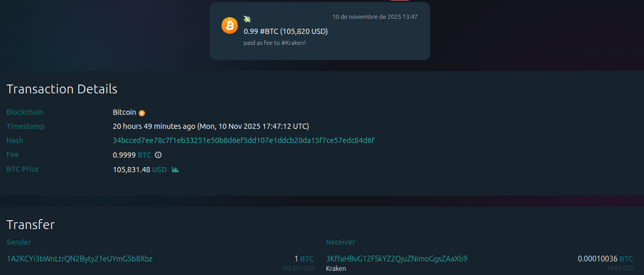
Task: Click the Transaction Details heading
Action: click(x=62, y=89)
